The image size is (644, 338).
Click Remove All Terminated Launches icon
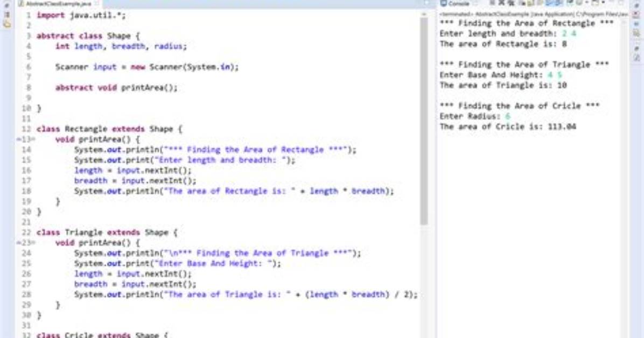pyautogui.click(x=512, y=3)
